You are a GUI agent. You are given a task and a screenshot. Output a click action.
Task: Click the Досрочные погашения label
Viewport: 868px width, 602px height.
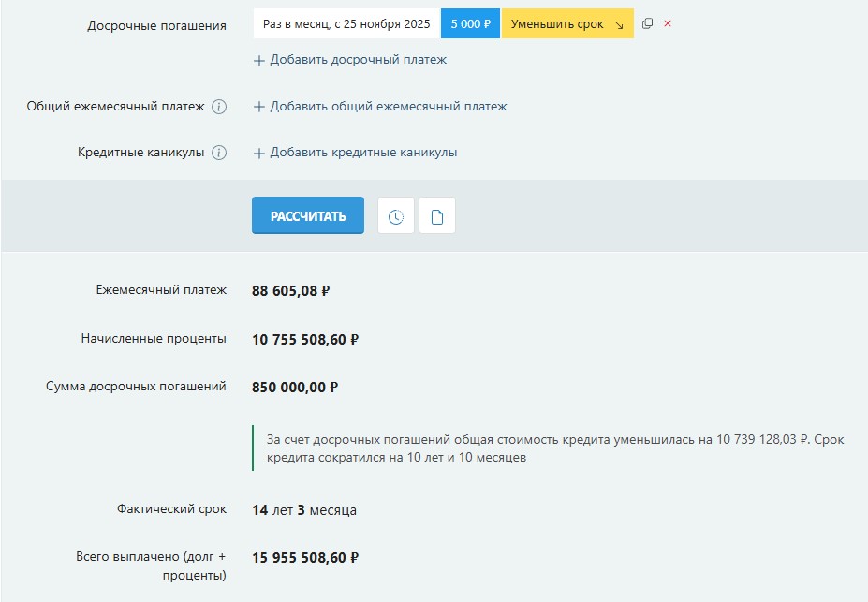pos(156,25)
